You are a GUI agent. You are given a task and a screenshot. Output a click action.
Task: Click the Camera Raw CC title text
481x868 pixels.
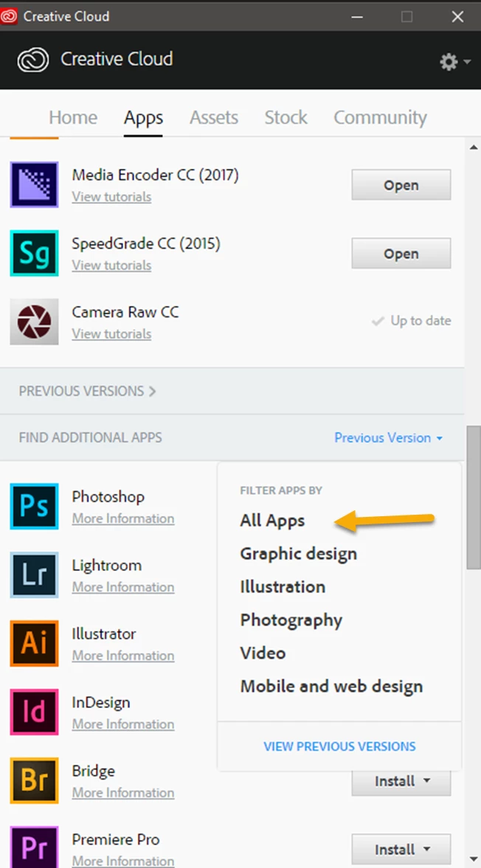point(125,312)
